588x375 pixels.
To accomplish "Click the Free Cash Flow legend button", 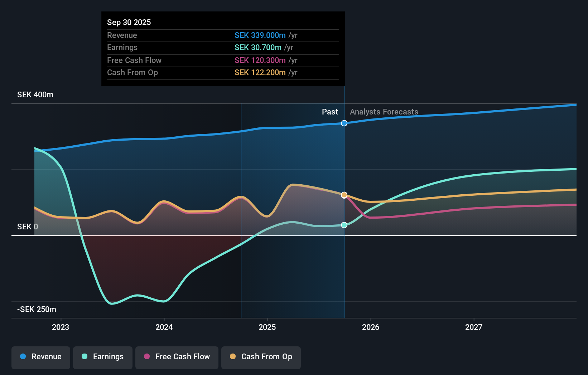I will point(177,357).
